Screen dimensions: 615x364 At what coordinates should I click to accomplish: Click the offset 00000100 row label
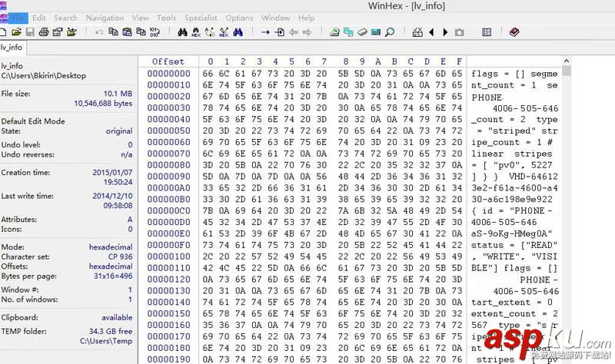(x=168, y=256)
